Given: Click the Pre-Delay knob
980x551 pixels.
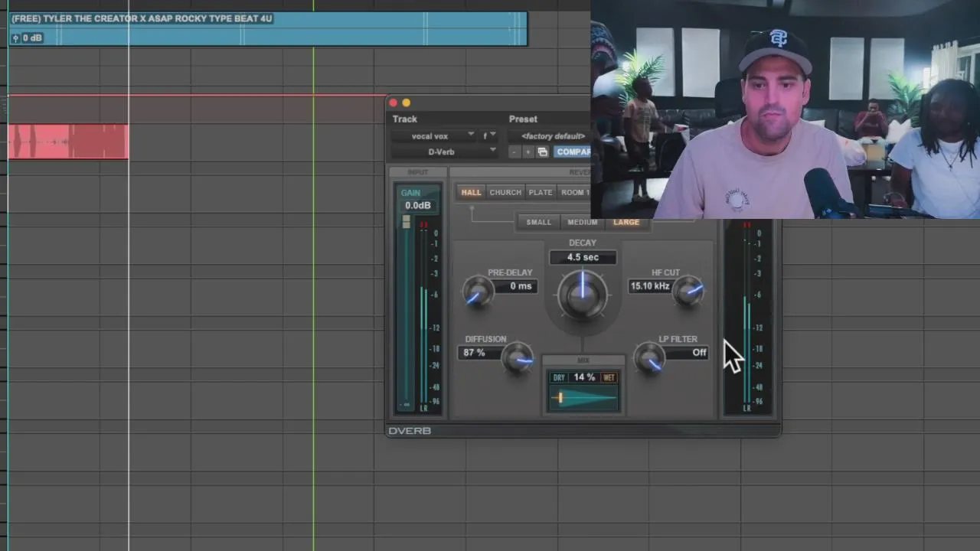Looking at the screenshot, I should [x=479, y=292].
